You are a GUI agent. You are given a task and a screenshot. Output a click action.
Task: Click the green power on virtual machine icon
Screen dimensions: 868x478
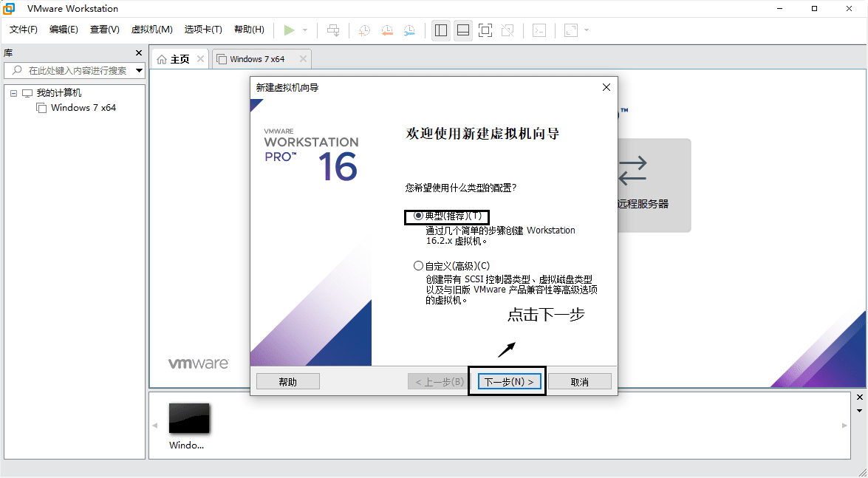click(289, 30)
